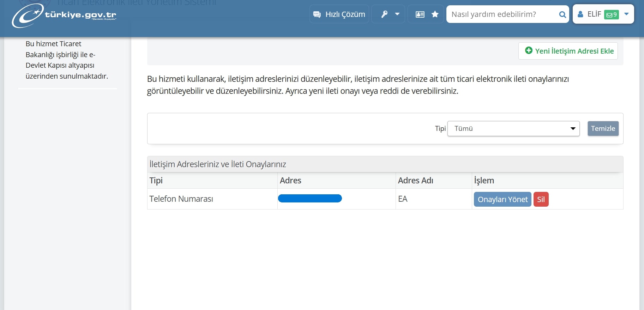Click the blue redacted address bar

click(x=310, y=199)
